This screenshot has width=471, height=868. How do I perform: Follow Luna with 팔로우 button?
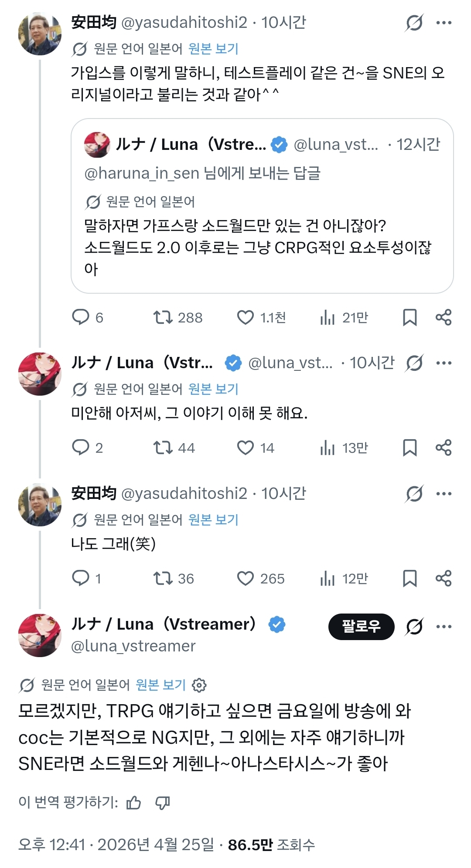361,627
